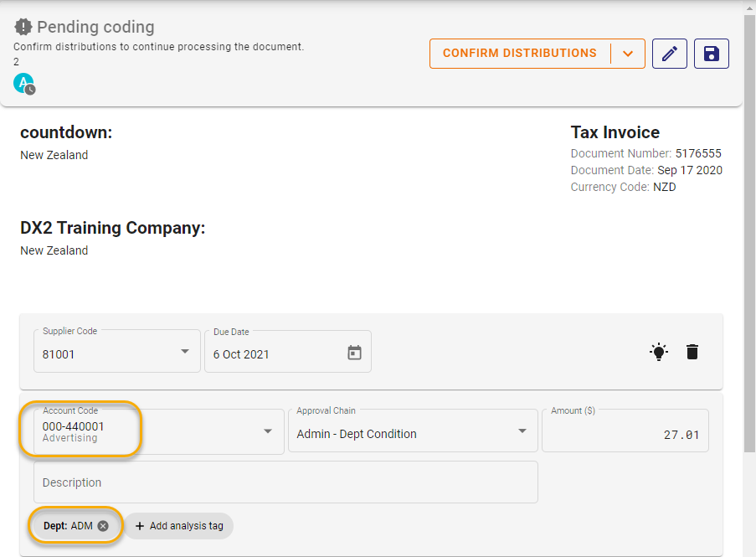Open the calendar picker for Due Date
Screen dimensions: 756x557
tap(355, 351)
